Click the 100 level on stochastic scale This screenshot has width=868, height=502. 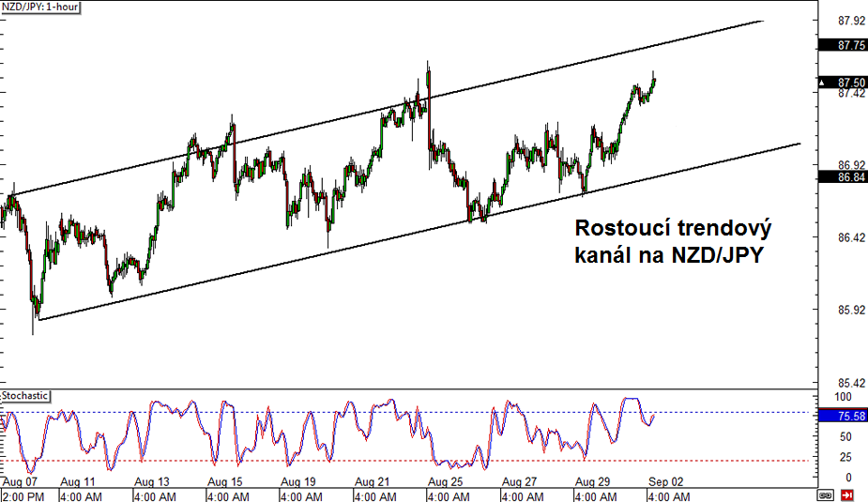click(843, 397)
